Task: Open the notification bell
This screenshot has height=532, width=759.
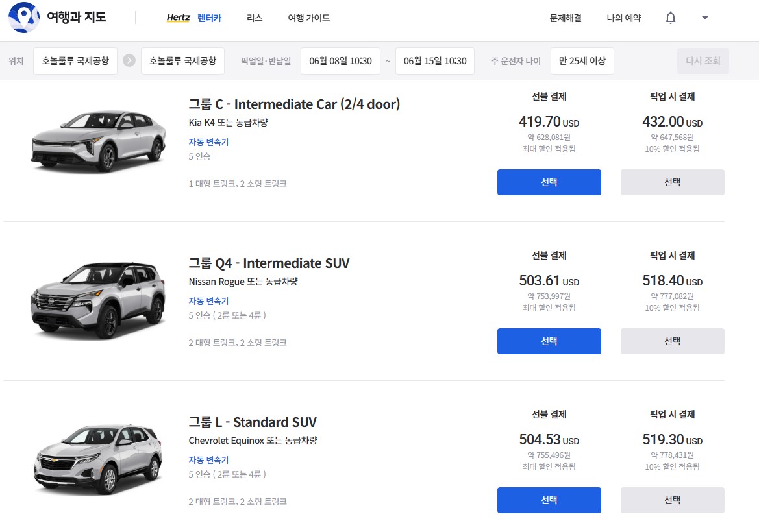Action: click(671, 18)
